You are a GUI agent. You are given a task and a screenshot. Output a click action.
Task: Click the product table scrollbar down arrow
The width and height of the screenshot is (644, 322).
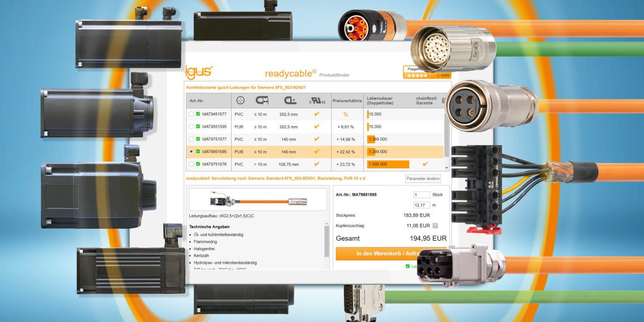click(x=447, y=168)
